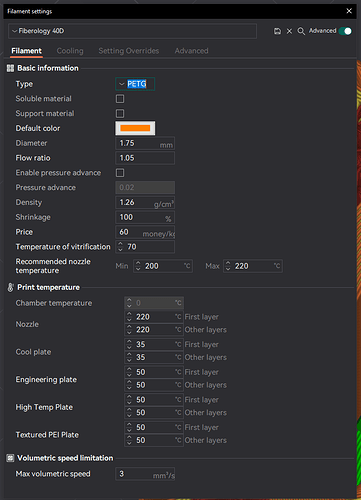This screenshot has width=361, height=500.
Task: Check the Soluble material checkbox
Action: 120,99
